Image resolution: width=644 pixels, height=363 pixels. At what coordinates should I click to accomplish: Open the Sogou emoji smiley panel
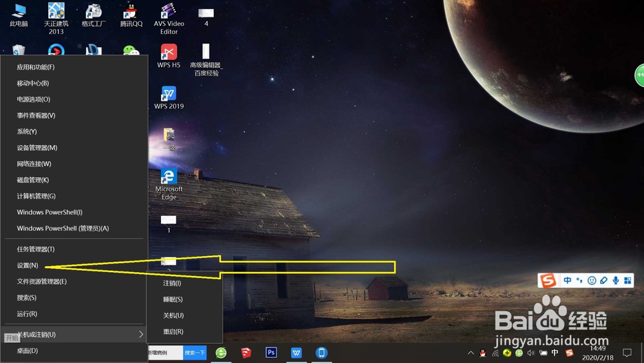[x=591, y=280]
